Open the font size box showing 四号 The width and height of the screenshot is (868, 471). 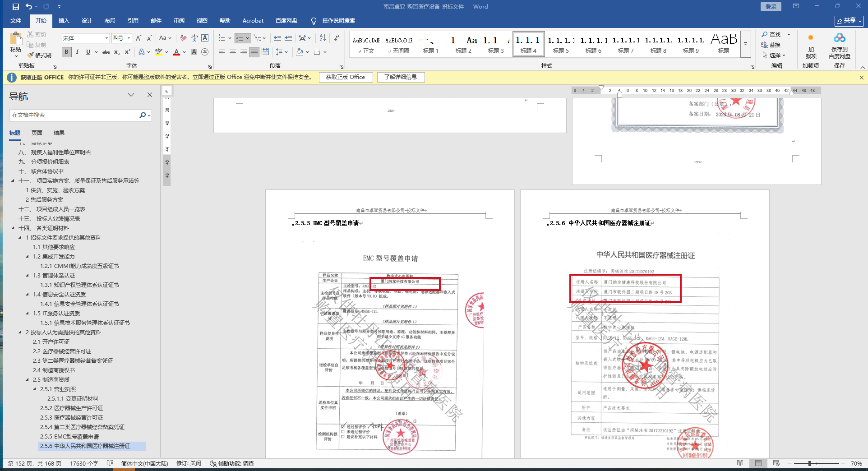pyautogui.click(x=121, y=38)
